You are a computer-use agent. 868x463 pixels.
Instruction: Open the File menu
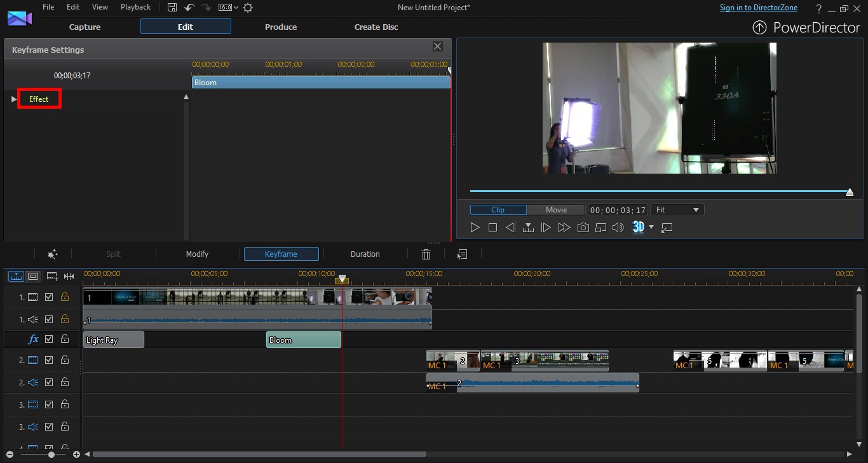pyautogui.click(x=48, y=7)
